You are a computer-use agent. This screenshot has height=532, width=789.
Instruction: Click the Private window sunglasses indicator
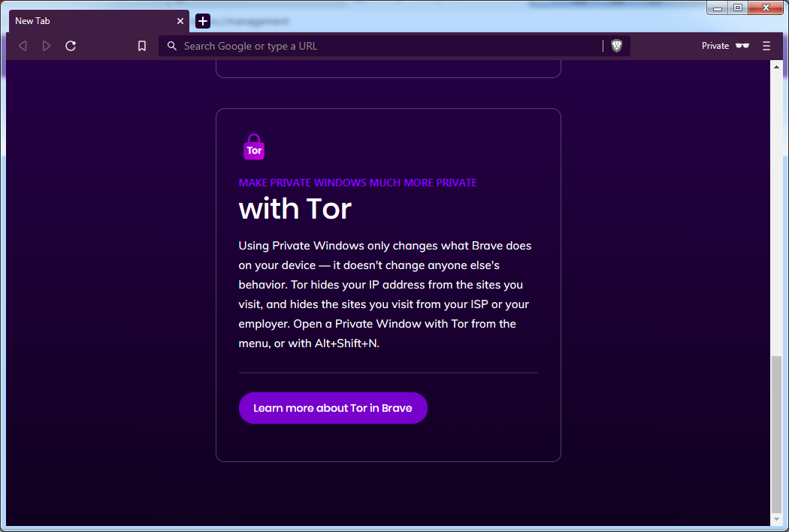[742, 46]
